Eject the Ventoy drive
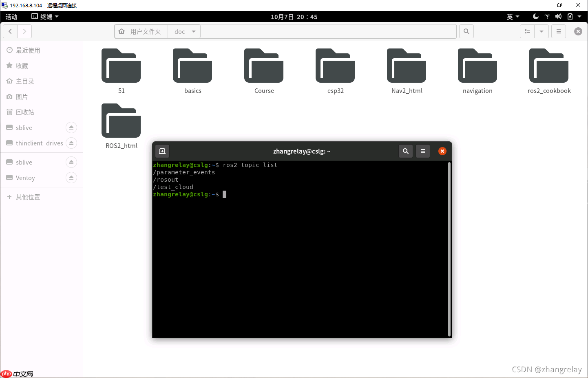Screen dimensions: 588x378 71,178
